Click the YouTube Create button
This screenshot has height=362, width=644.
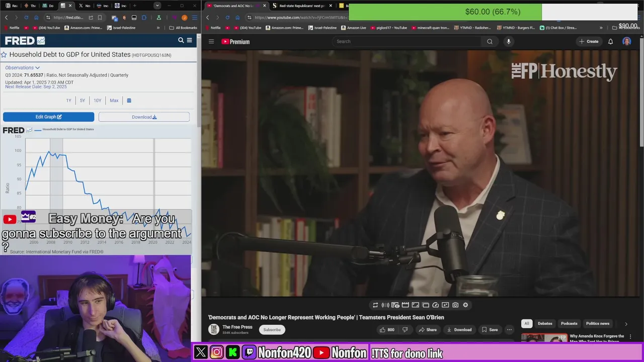coord(589,41)
